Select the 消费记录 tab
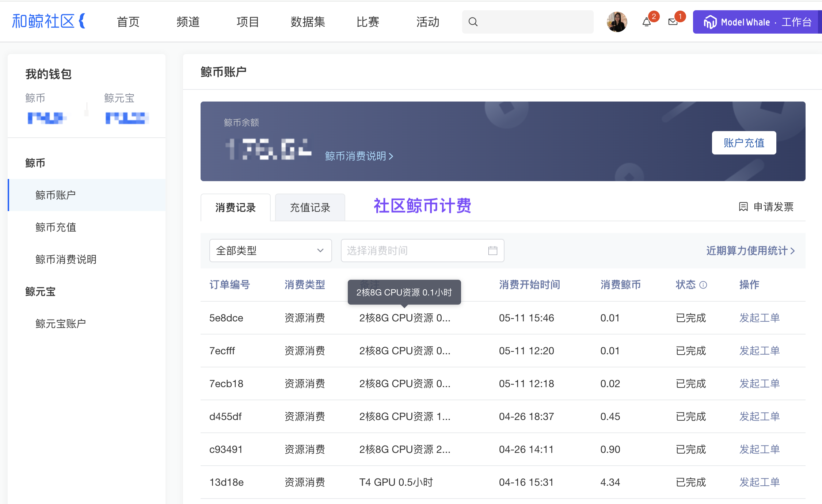Screen dimensions: 822x504 [235, 207]
